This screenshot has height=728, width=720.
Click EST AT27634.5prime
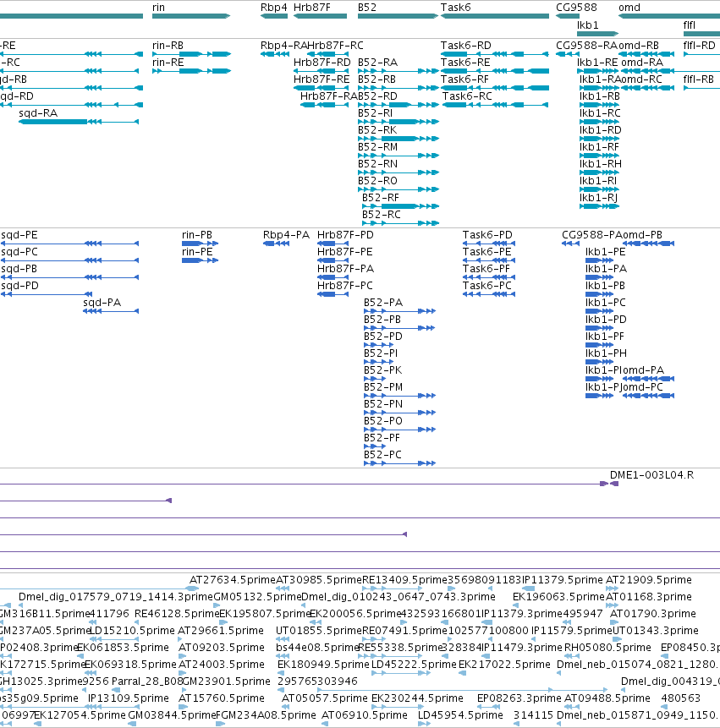(x=233, y=580)
